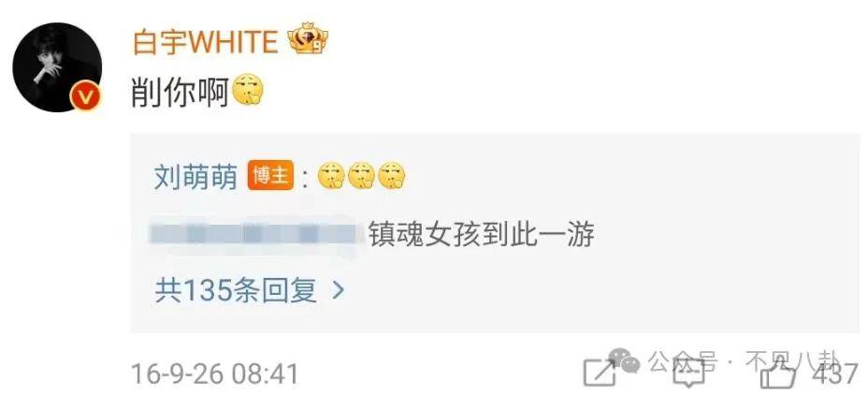Click the third emoji in 刘萌萌's reply
The width and height of the screenshot is (868, 396).
[x=392, y=176]
